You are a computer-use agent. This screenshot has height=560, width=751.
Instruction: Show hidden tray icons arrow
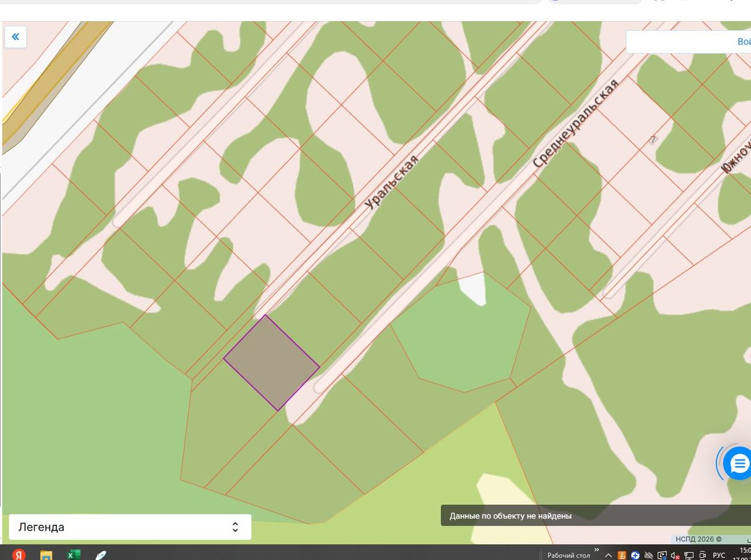pos(608,556)
